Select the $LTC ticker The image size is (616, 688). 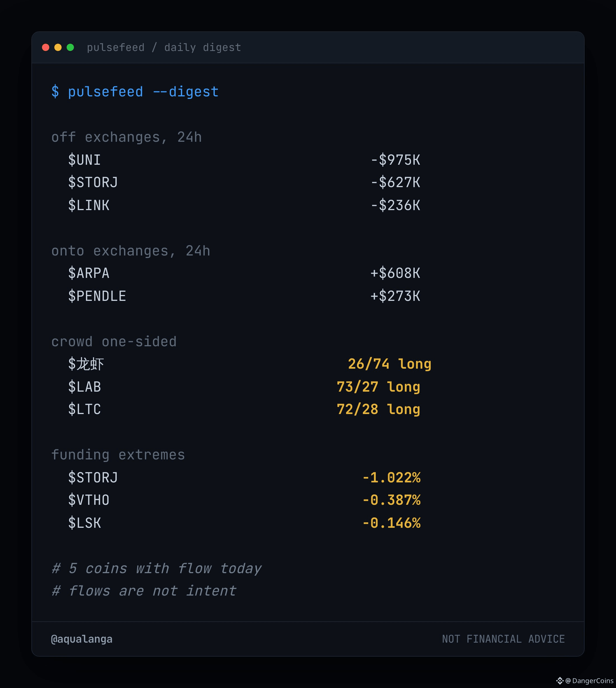pyautogui.click(x=84, y=409)
